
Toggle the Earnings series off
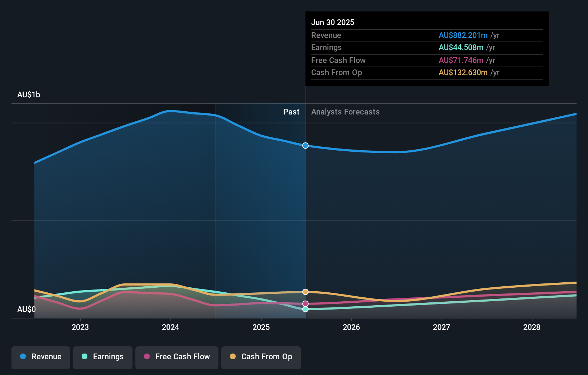tap(103, 357)
